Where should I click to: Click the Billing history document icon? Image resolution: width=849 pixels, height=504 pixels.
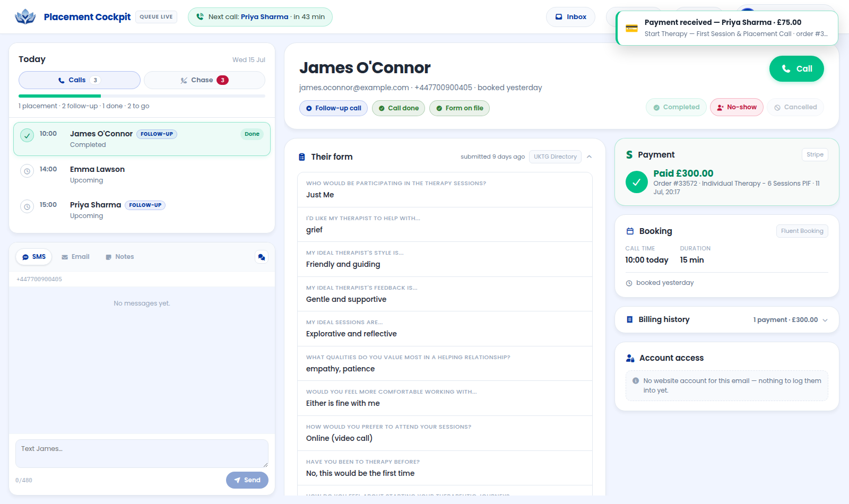click(x=630, y=320)
